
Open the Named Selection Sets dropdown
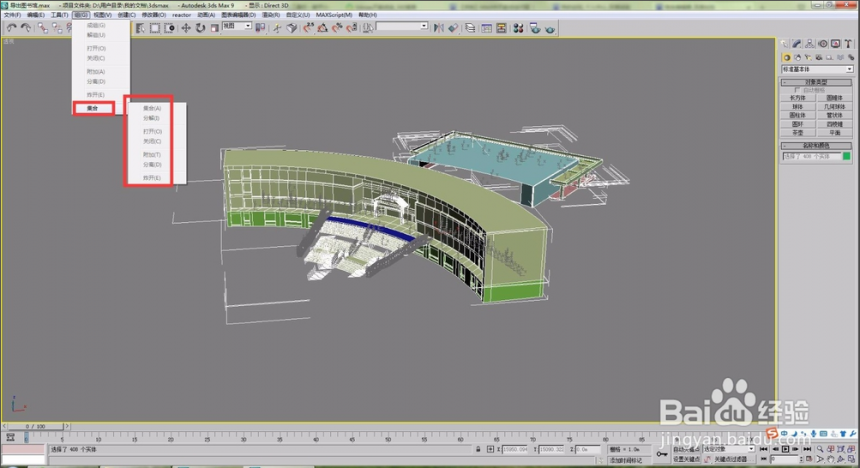click(402, 26)
